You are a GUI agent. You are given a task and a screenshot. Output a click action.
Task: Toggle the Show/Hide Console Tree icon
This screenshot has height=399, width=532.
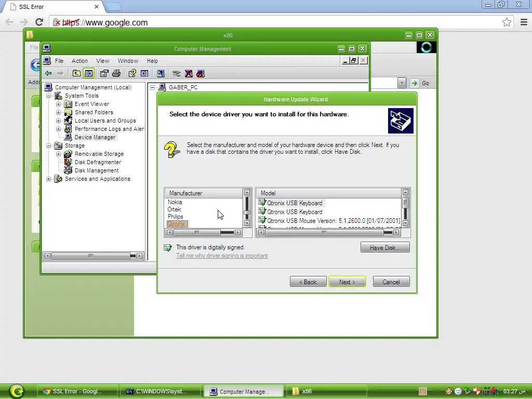[x=89, y=73]
